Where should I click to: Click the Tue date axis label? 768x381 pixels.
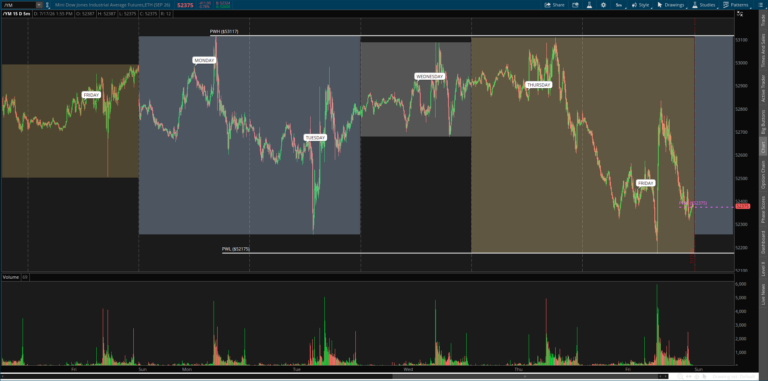coord(297,369)
